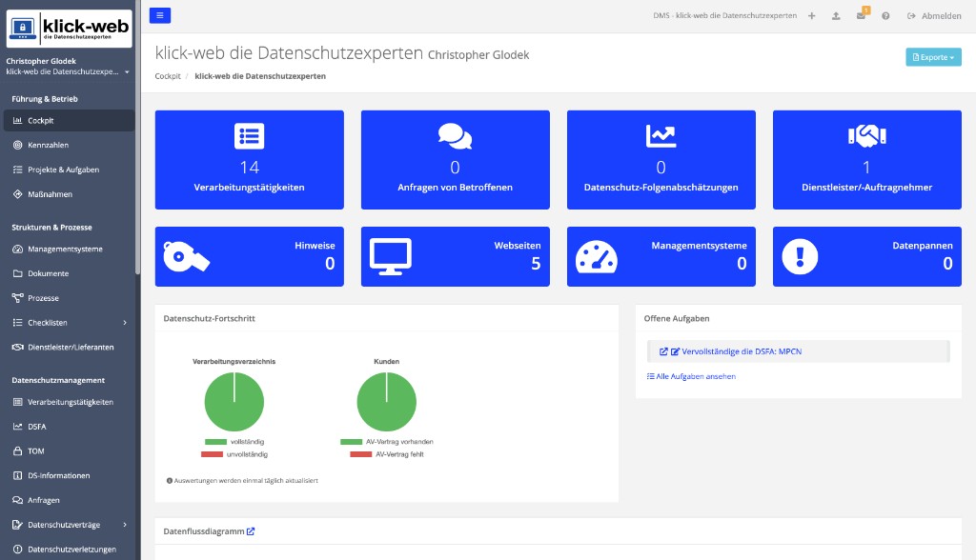Image resolution: width=976 pixels, height=560 pixels.
Task: Click the Checklisten list icon
Action: tap(17, 322)
